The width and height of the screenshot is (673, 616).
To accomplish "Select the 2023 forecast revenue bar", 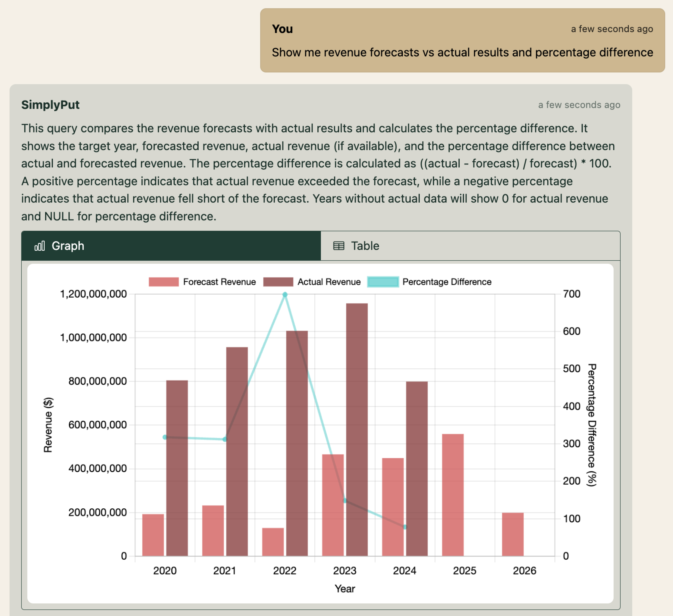I will (333, 505).
